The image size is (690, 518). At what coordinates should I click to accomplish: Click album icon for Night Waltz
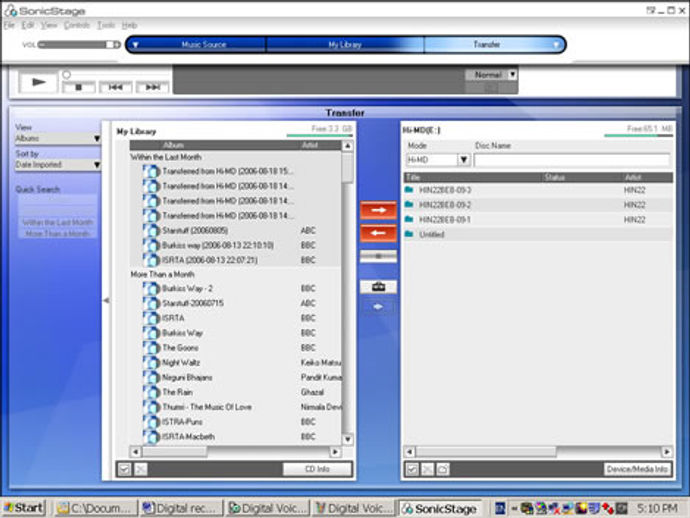pyautogui.click(x=151, y=363)
